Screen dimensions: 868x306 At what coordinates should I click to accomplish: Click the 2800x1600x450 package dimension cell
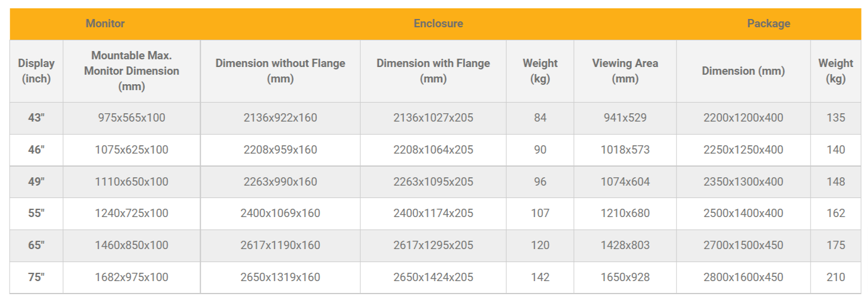click(743, 277)
